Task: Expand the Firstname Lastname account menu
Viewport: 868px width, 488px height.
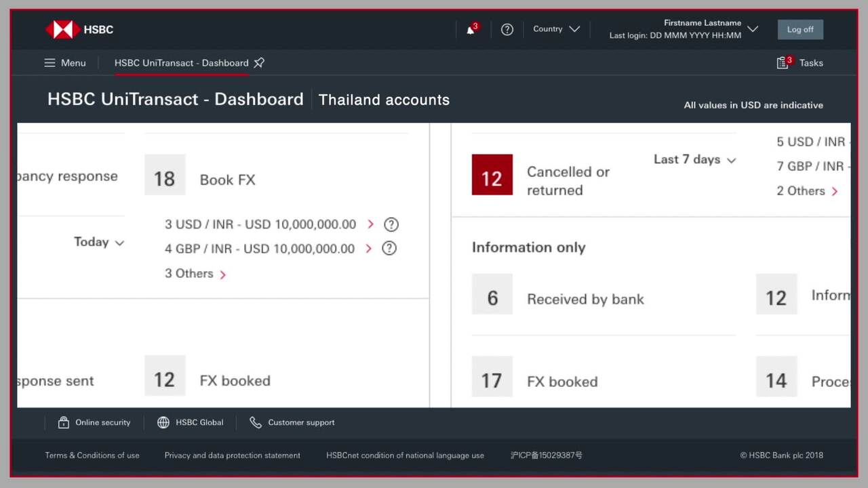Action: pos(753,28)
